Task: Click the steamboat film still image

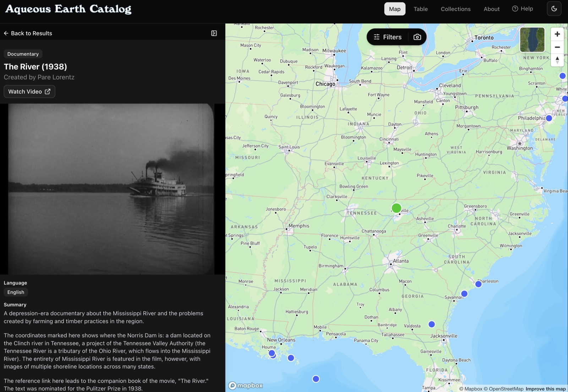Action: coord(111,189)
